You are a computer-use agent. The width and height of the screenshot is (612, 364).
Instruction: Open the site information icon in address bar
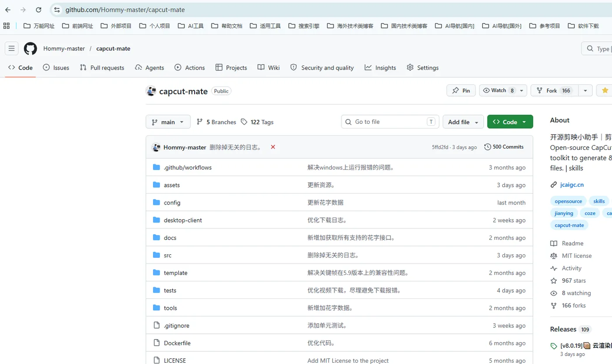click(x=57, y=10)
